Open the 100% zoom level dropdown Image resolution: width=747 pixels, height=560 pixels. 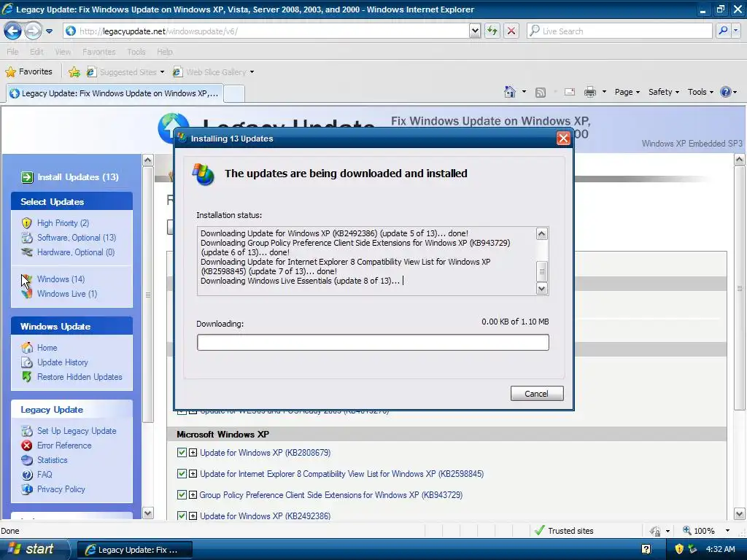tap(727, 531)
